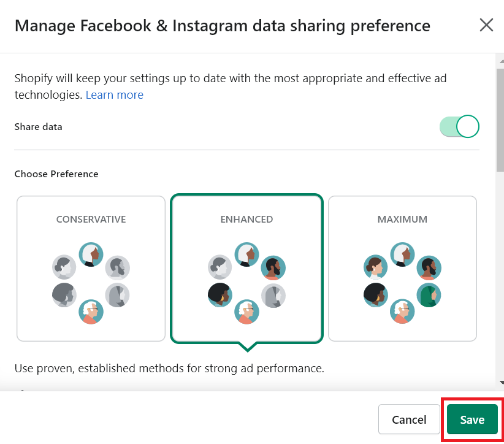Click the woman with earring avatar in Enhanced
Viewport: 504px width, 444px height.
(x=220, y=295)
